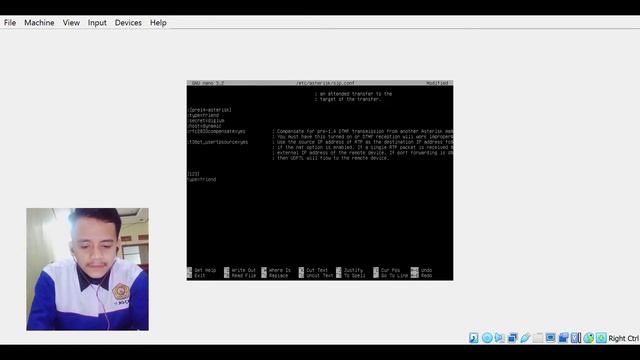The width and height of the screenshot is (640, 360).
Task: Select the Read File shortcut in nano
Action: tap(240, 276)
